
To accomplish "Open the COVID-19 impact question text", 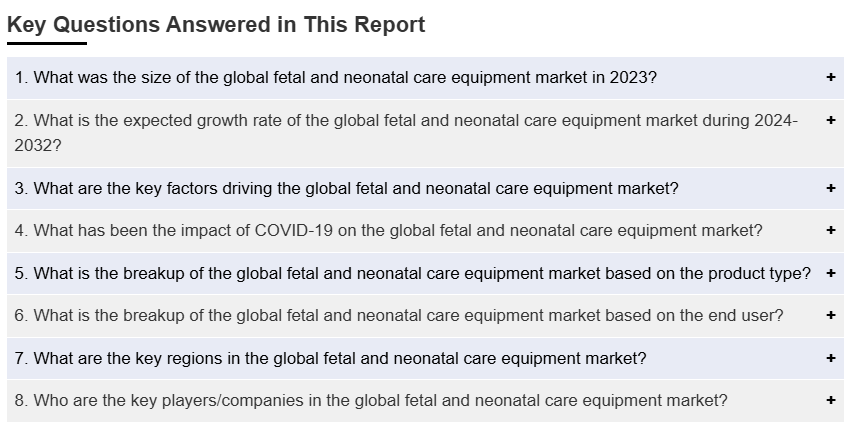I will (389, 230).
